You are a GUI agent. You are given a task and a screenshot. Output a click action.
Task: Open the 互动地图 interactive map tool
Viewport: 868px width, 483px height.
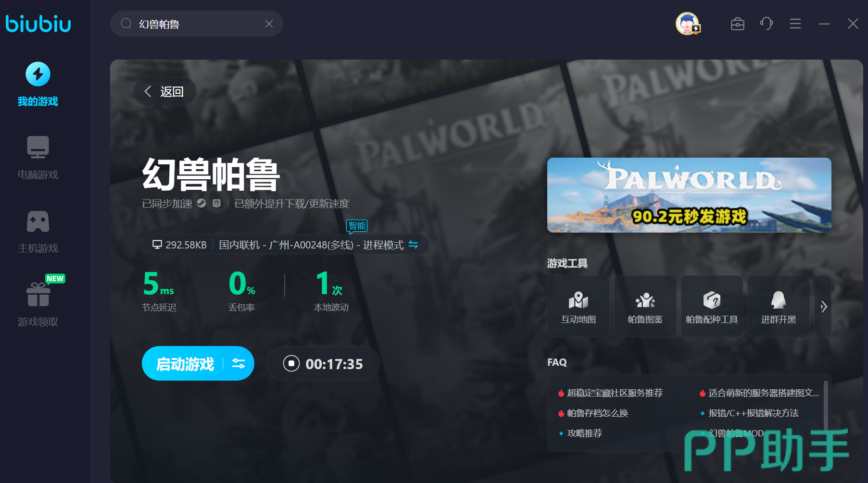[x=578, y=307]
